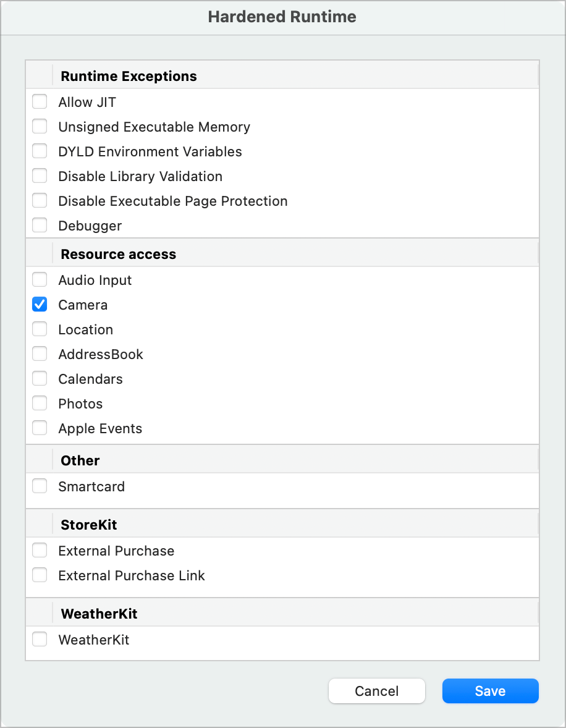Save the Hardened Runtime settings
The width and height of the screenshot is (566, 728).
click(x=491, y=691)
